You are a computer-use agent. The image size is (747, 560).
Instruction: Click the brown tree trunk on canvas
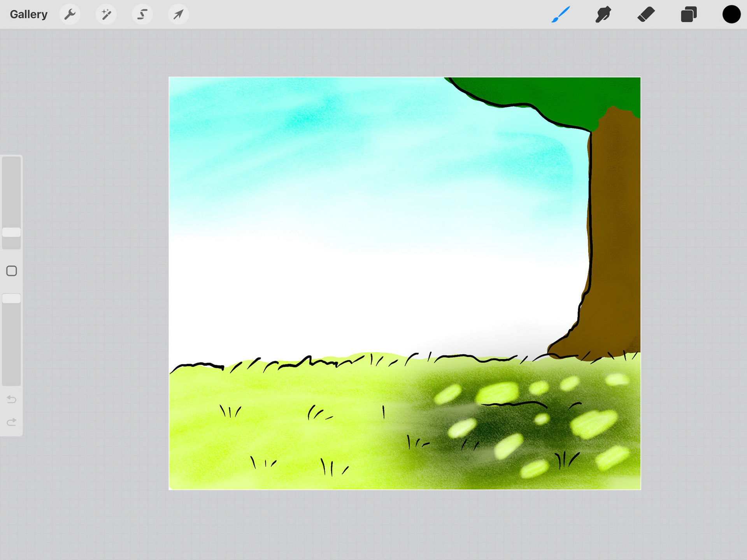coord(615,233)
